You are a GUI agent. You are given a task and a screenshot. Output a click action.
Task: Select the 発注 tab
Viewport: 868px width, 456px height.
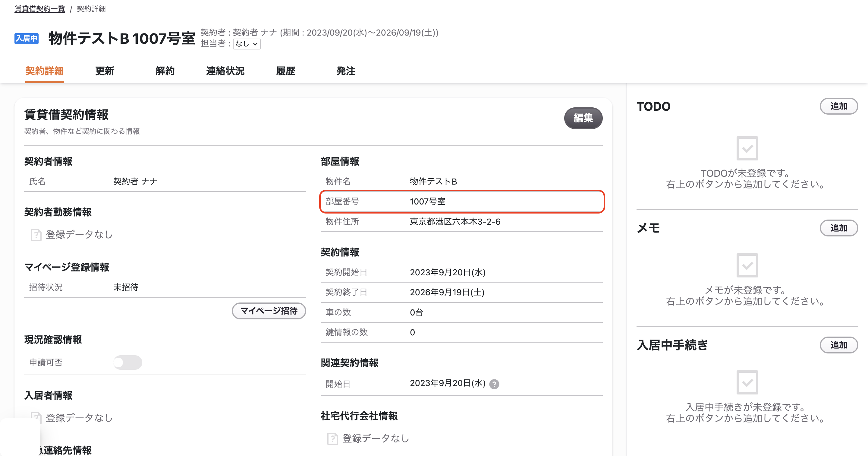coord(346,71)
